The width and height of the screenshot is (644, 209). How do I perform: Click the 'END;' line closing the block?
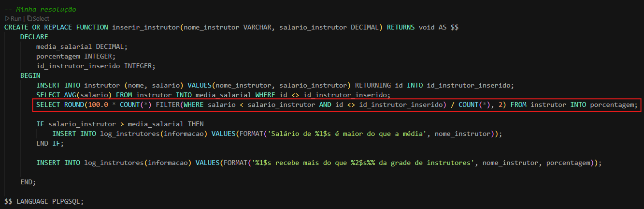pyautogui.click(x=28, y=182)
